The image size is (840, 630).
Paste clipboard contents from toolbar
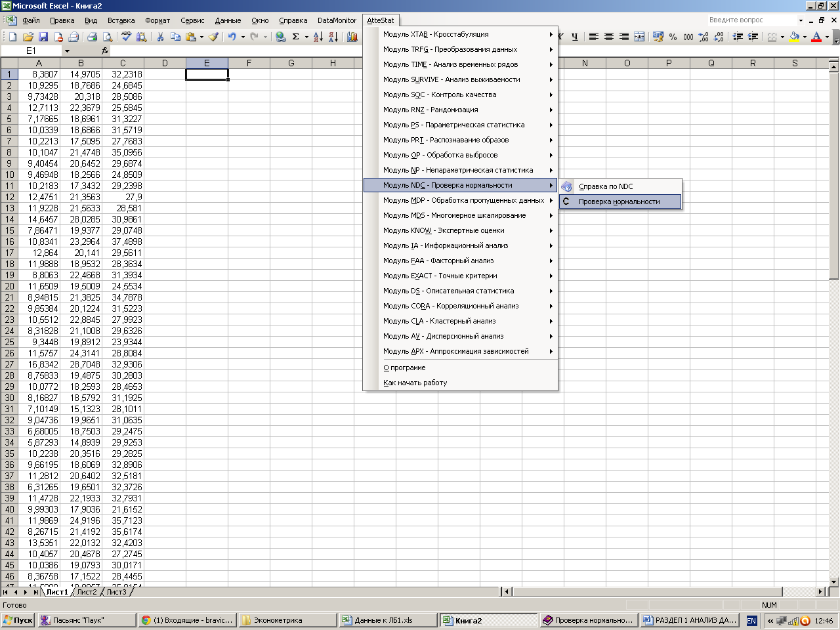pos(190,37)
